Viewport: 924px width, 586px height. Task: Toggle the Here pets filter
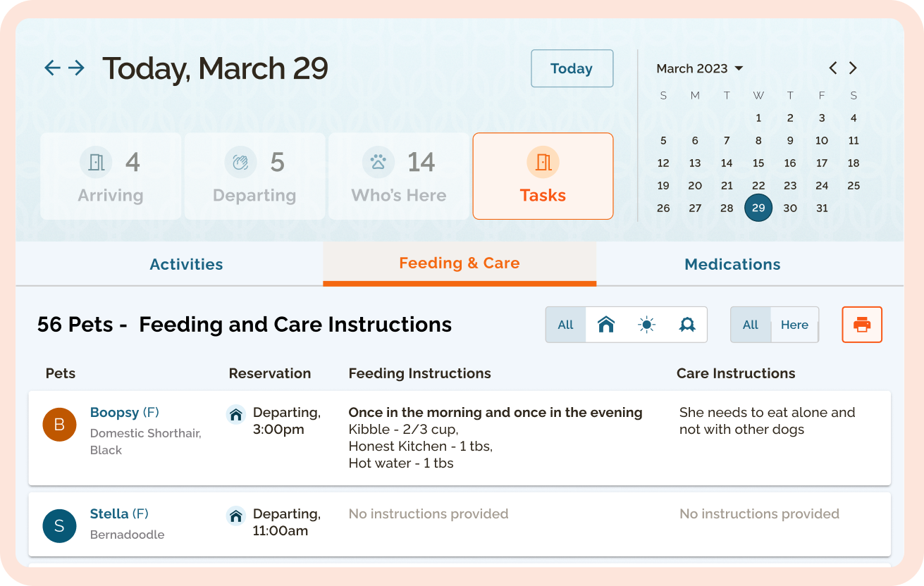coord(794,325)
